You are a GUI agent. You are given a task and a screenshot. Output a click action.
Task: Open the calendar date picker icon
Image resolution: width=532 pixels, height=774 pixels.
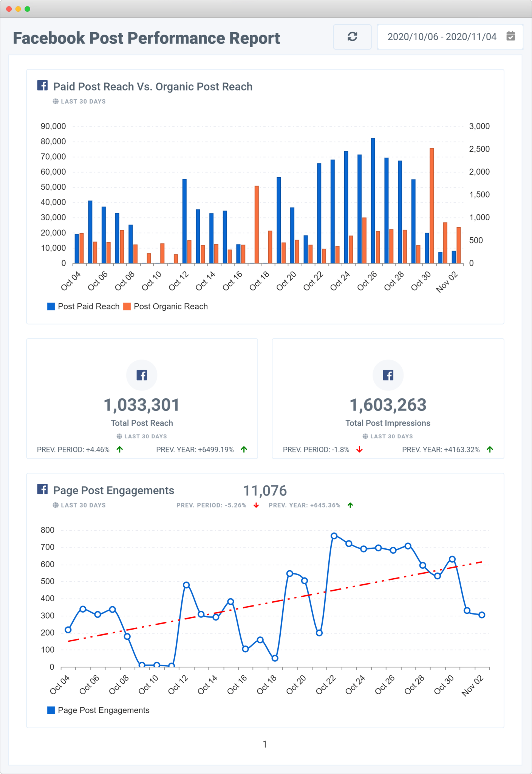[x=510, y=36]
